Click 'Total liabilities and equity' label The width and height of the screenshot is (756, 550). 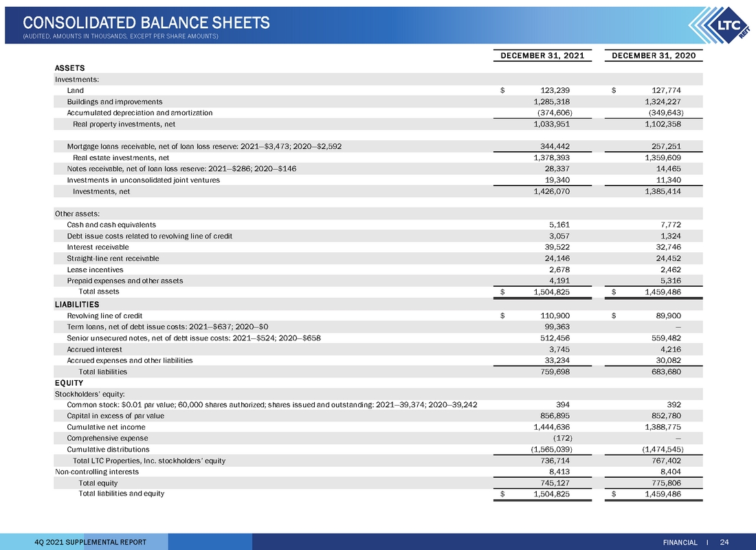[122, 494]
